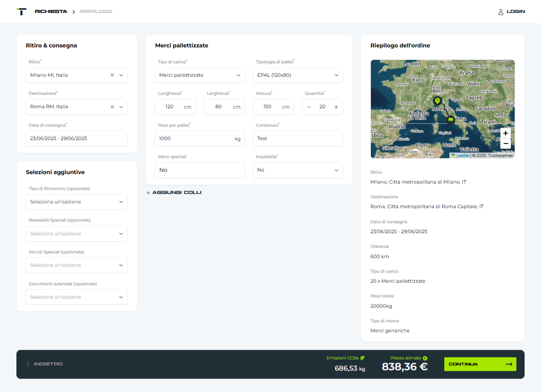Clear the Roma destination with X
The height and width of the screenshot is (392, 541).
click(112, 107)
